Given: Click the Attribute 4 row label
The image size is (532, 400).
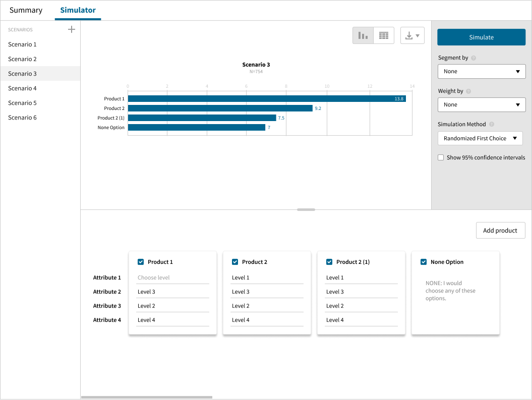Looking at the screenshot, I should (107, 320).
